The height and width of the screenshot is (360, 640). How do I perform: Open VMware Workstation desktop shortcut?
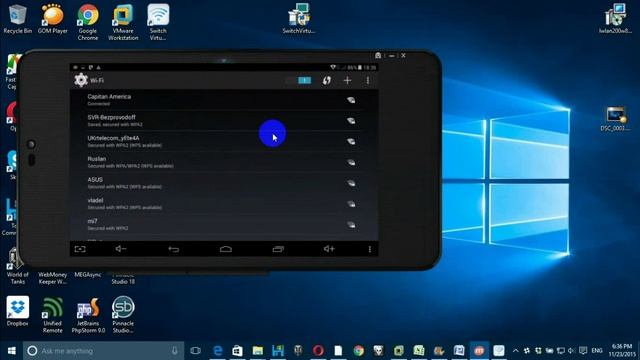pyautogui.click(x=123, y=22)
